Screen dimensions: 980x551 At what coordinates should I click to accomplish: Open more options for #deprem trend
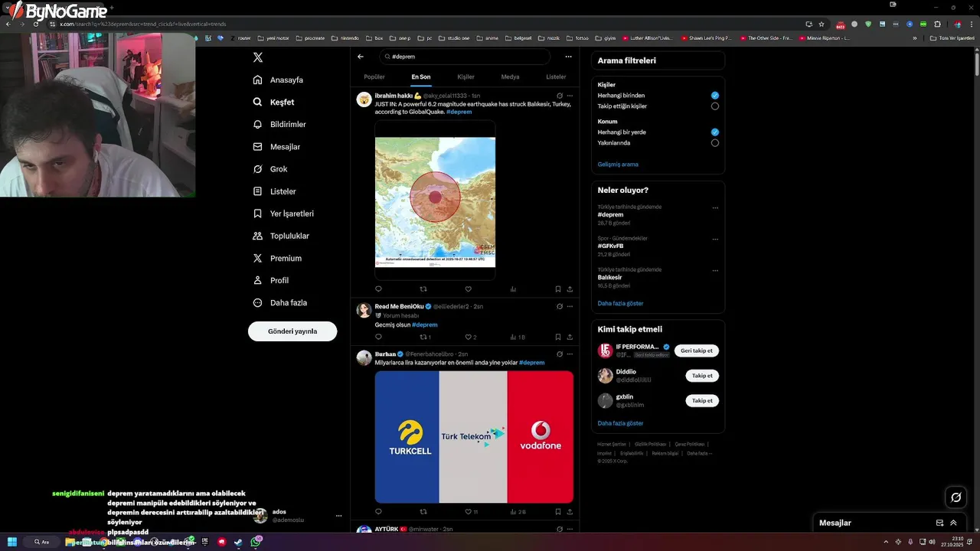click(x=715, y=207)
